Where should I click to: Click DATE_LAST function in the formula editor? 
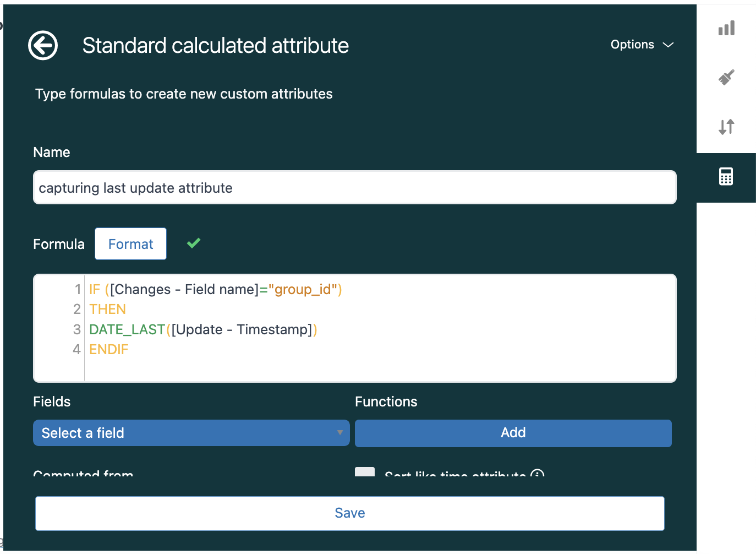click(x=127, y=330)
